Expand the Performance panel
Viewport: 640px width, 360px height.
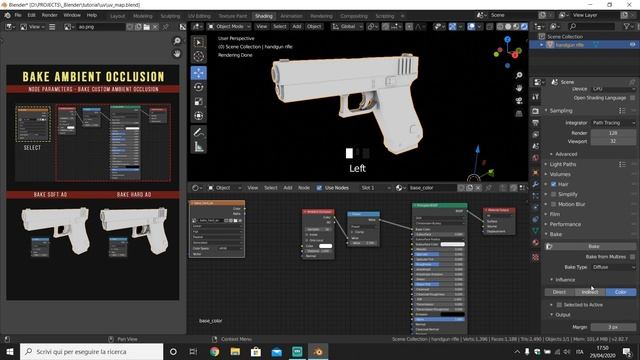[x=565, y=224]
